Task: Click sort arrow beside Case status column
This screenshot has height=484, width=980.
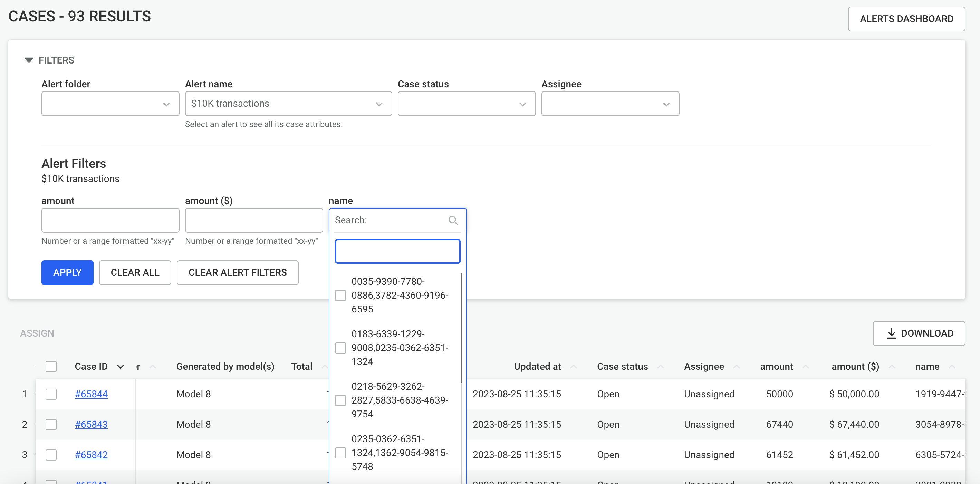Action: pos(661,367)
